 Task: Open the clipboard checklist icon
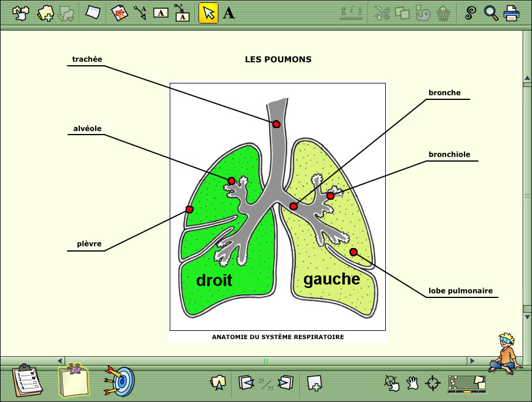coord(27,380)
